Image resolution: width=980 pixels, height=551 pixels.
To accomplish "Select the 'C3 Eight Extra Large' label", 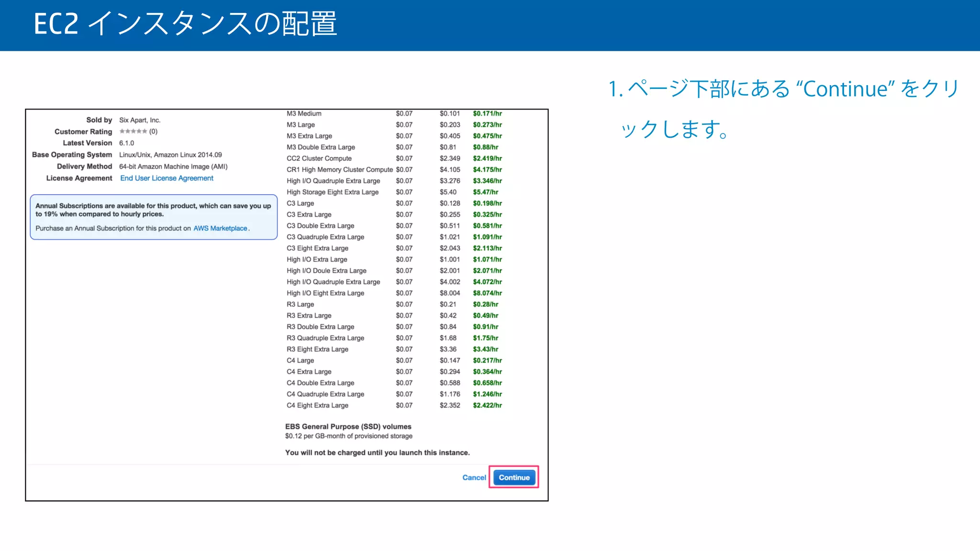I will tap(317, 248).
